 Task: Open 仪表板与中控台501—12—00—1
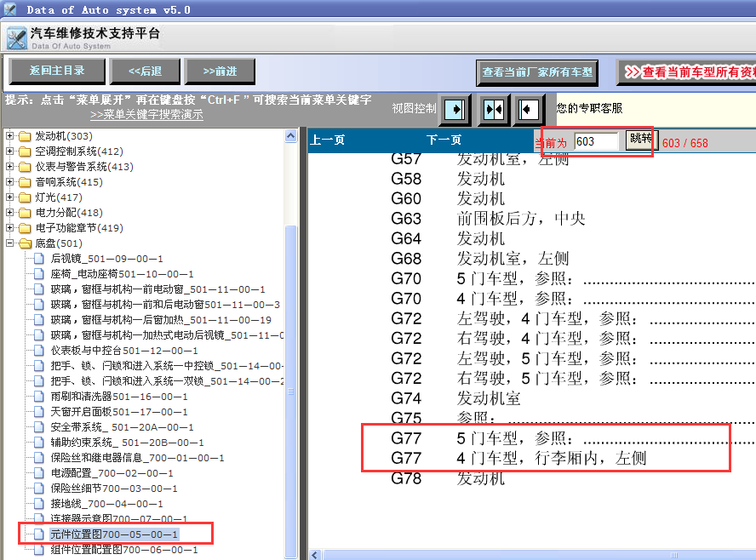(x=124, y=351)
